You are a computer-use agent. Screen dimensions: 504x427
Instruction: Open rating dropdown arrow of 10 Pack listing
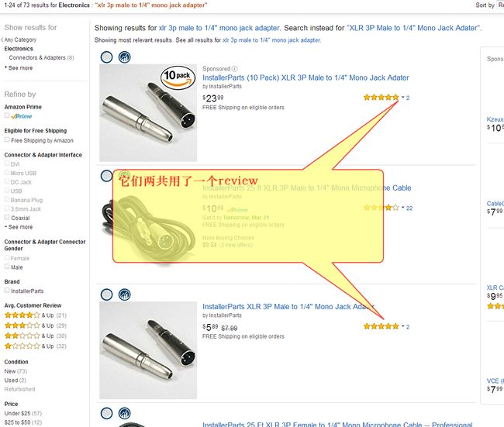(402, 98)
